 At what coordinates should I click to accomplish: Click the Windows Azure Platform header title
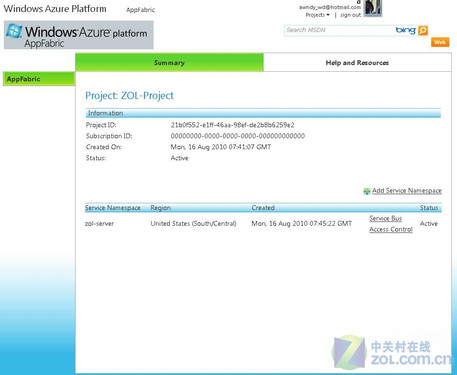tap(55, 9)
